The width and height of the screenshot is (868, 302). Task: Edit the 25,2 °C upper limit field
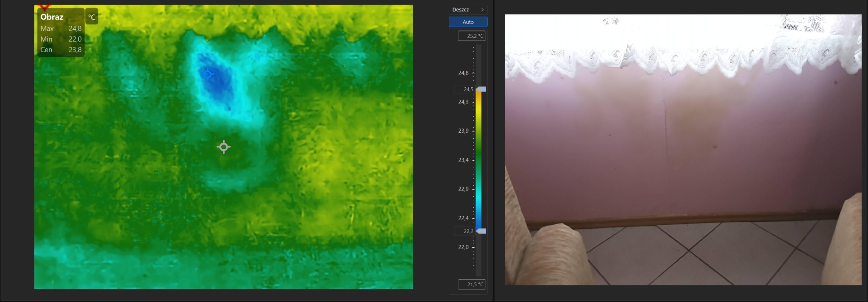pyautogui.click(x=472, y=36)
